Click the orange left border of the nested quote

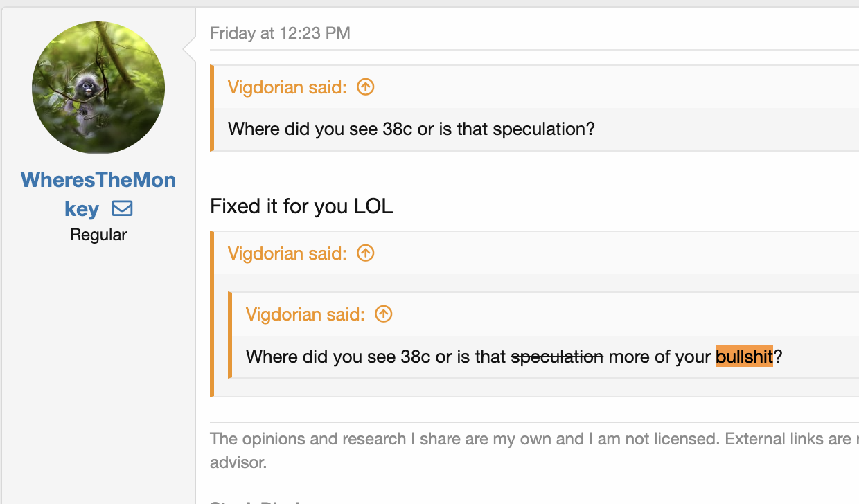click(x=230, y=336)
